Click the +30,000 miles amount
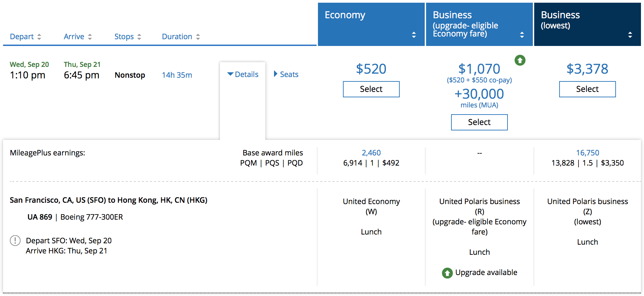 click(479, 94)
